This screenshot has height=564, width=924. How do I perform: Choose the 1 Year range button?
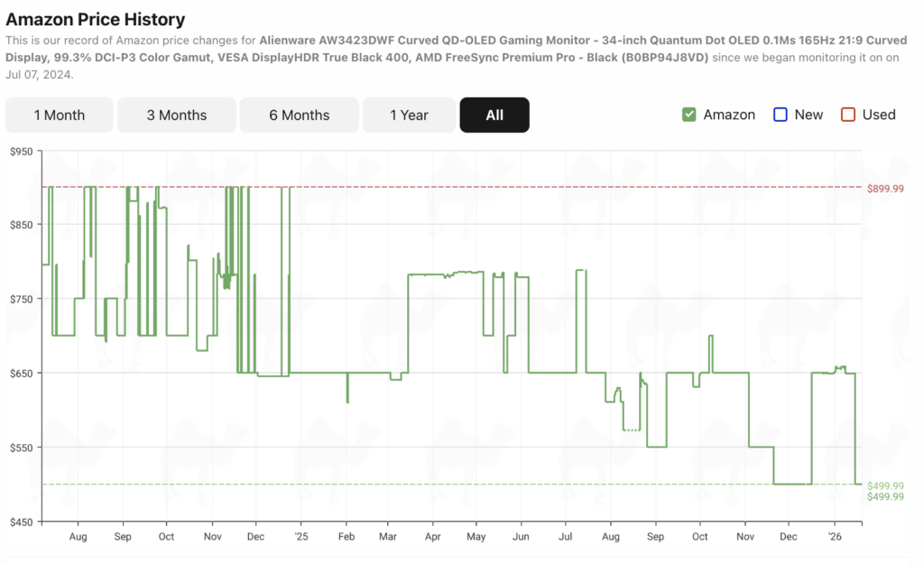(409, 115)
